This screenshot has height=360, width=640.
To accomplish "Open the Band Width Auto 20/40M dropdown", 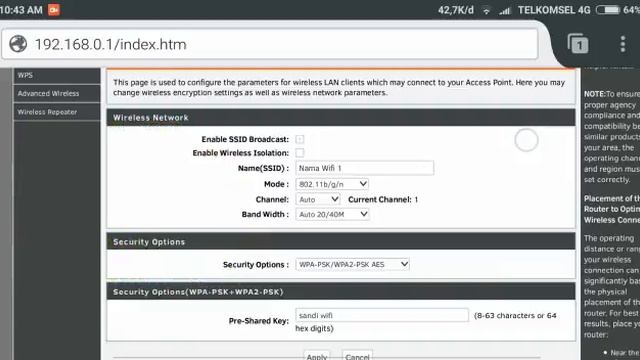I will point(332,214).
